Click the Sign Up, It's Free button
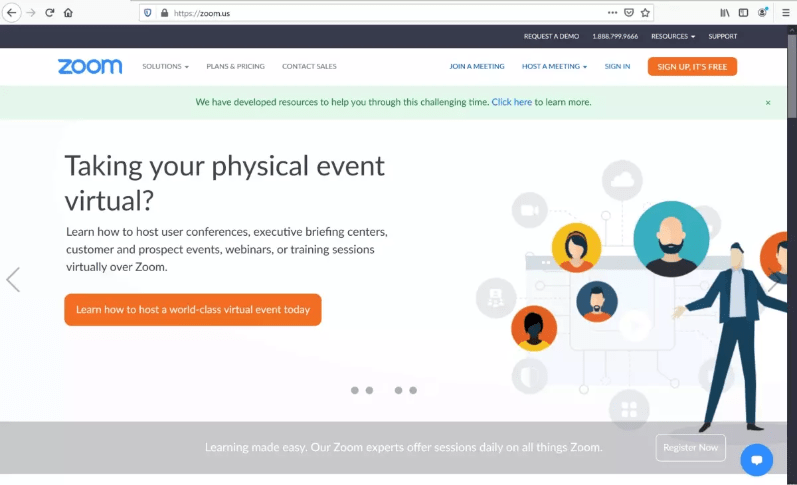Viewport: 797px width, 485px height. (x=692, y=67)
